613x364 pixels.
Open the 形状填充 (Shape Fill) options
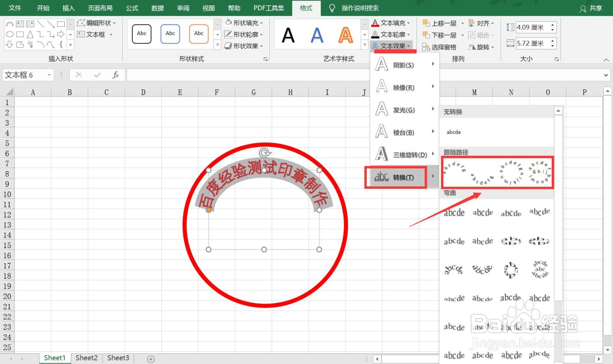click(244, 23)
